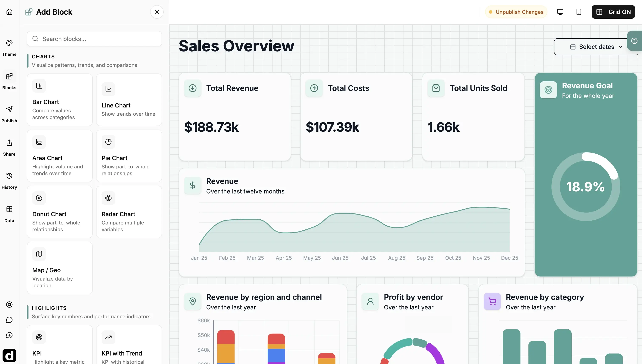This screenshot has width=642, height=364.
Task: Add a Bar Chart block
Action: tap(60, 100)
